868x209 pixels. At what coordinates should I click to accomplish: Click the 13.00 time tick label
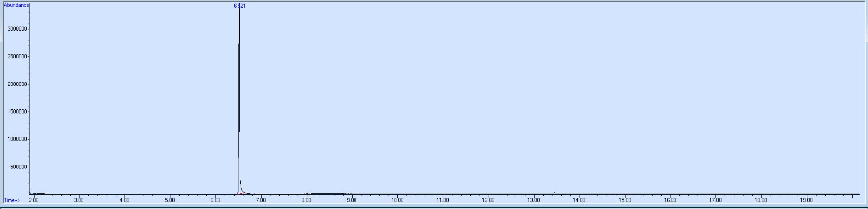(534, 200)
